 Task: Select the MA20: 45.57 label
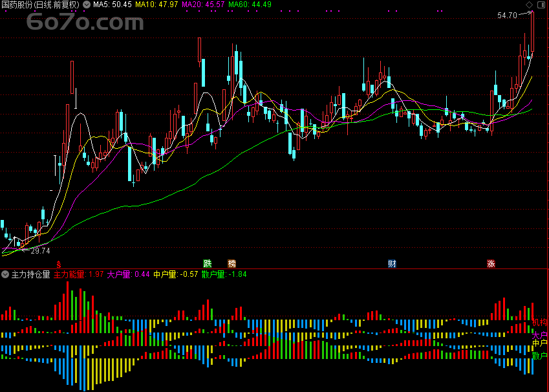[203, 5]
